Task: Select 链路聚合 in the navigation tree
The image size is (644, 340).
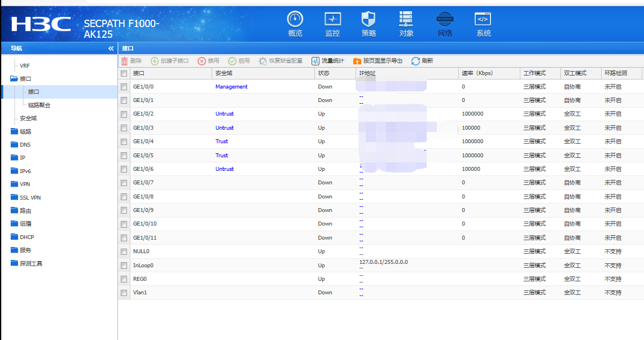Action: 39,105
